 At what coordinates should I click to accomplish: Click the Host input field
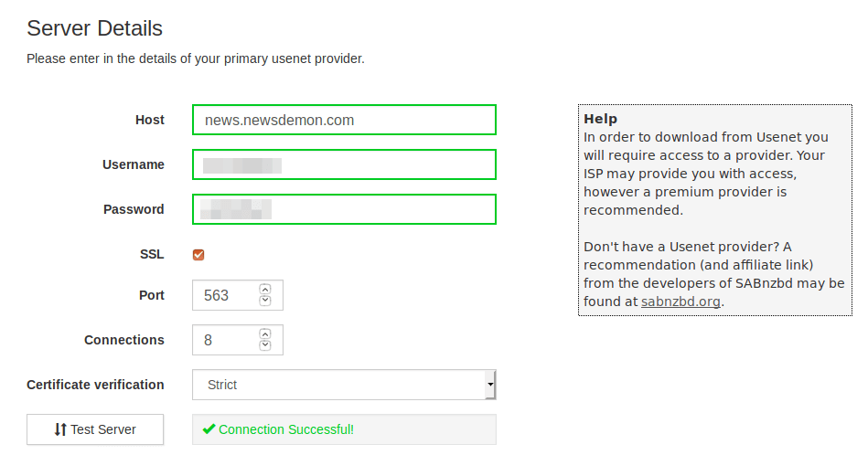point(344,120)
